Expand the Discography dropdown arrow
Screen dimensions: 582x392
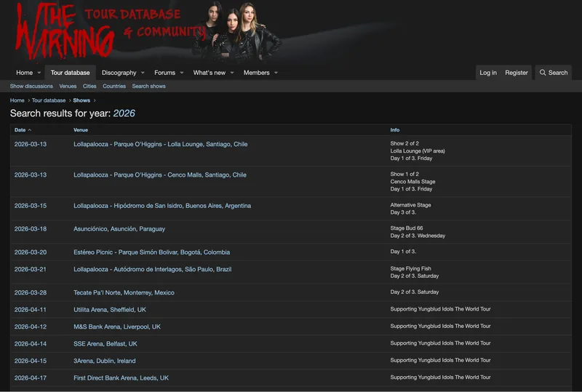coord(143,73)
